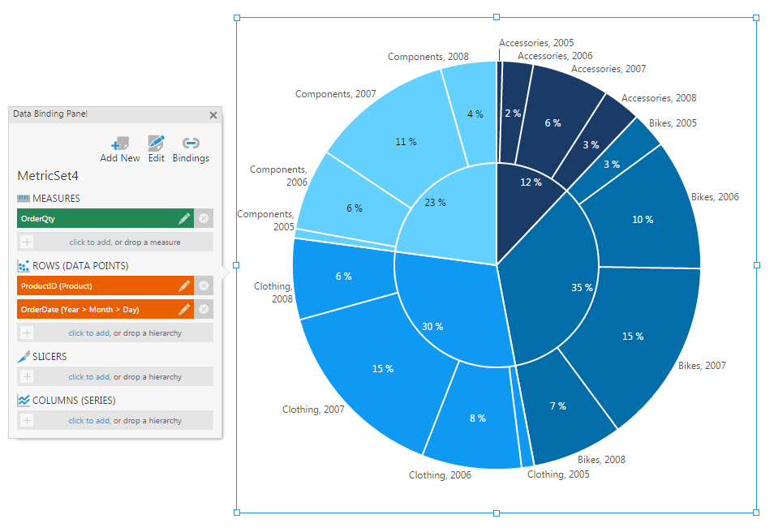Remove the OrderDate hierarchy row
Image resolution: width=774 pixels, height=532 pixels.
[204, 309]
